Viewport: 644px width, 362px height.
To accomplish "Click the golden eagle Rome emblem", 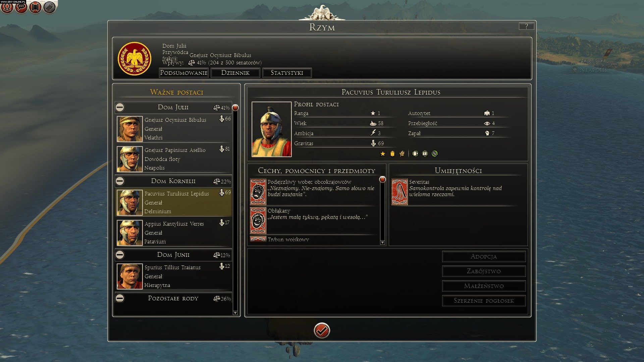I will 135,59.
